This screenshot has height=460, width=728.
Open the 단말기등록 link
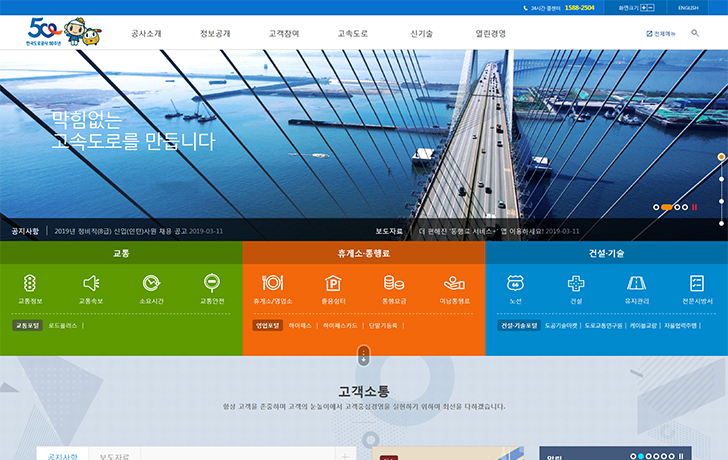(383, 326)
